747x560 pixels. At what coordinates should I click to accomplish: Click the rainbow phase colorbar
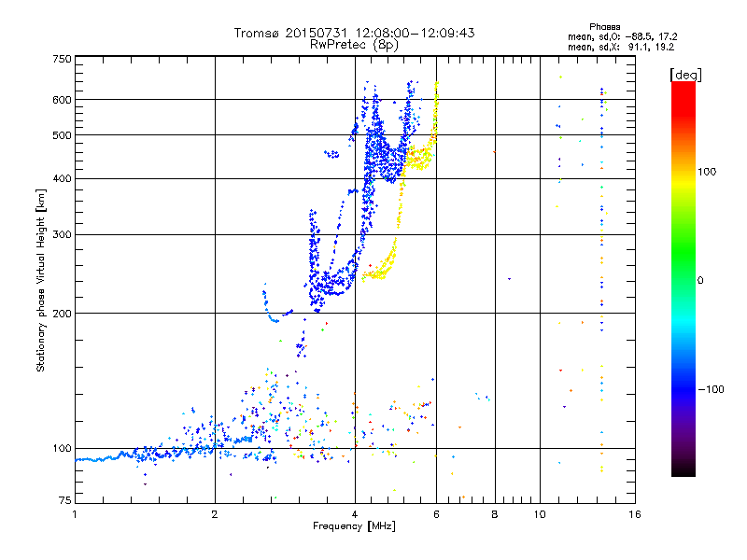[x=684, y=279]
